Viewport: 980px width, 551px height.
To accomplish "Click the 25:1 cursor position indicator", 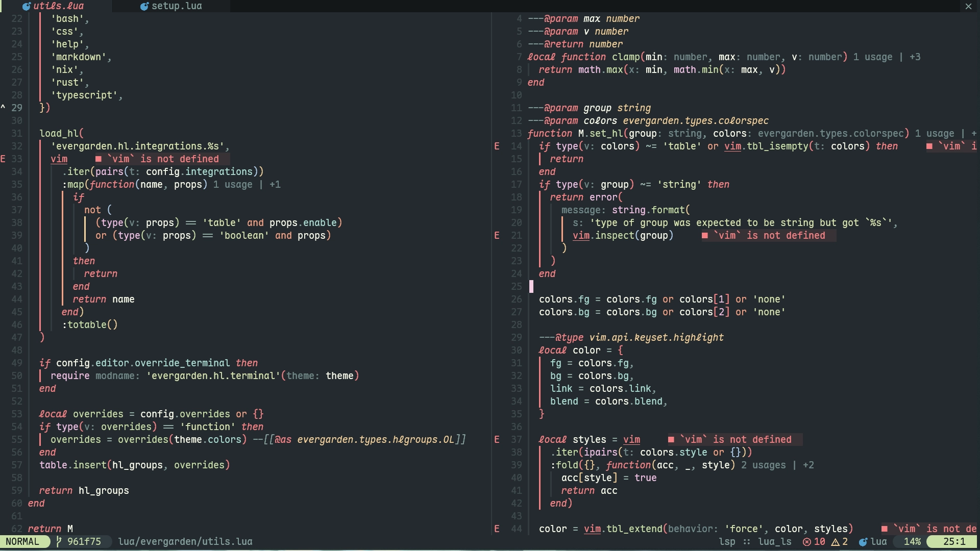I will (954, 541).
